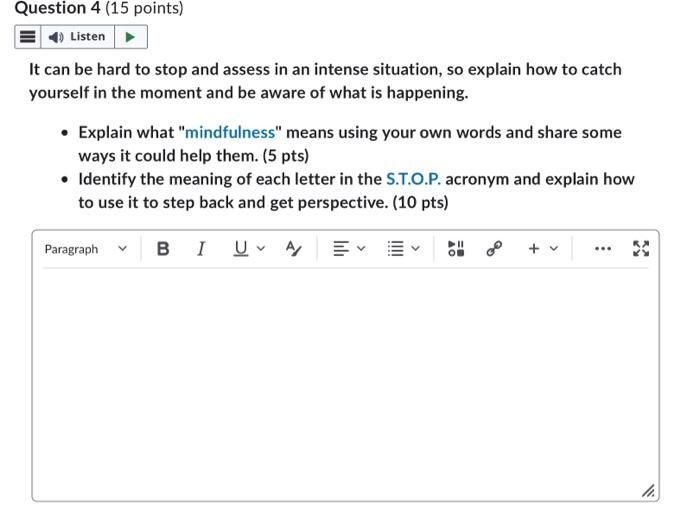Click the plus Insert Other icon

tap(533, 249)
